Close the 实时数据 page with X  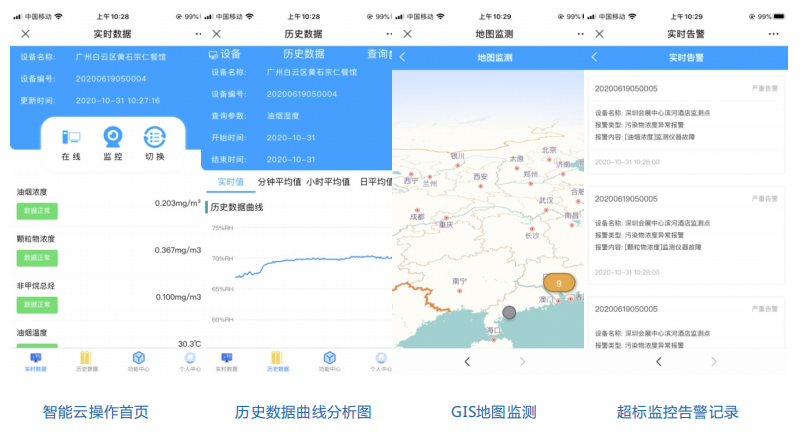click(x=25, y=34)
